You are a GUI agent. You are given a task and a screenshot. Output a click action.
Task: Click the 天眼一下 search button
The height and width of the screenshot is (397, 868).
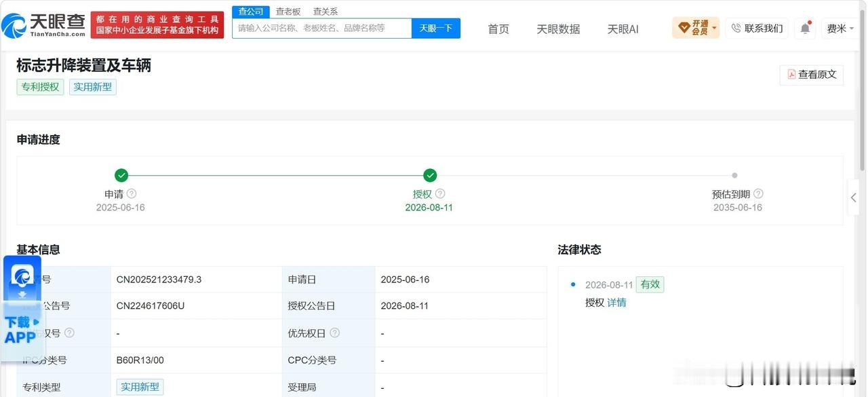click(436, 28)
